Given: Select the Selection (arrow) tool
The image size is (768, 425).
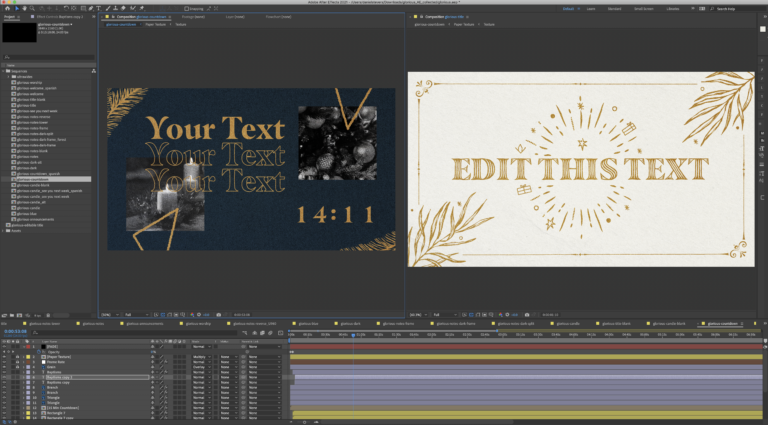Looking at the screenshot, I should pyautogui.click(x=17, y=9).
